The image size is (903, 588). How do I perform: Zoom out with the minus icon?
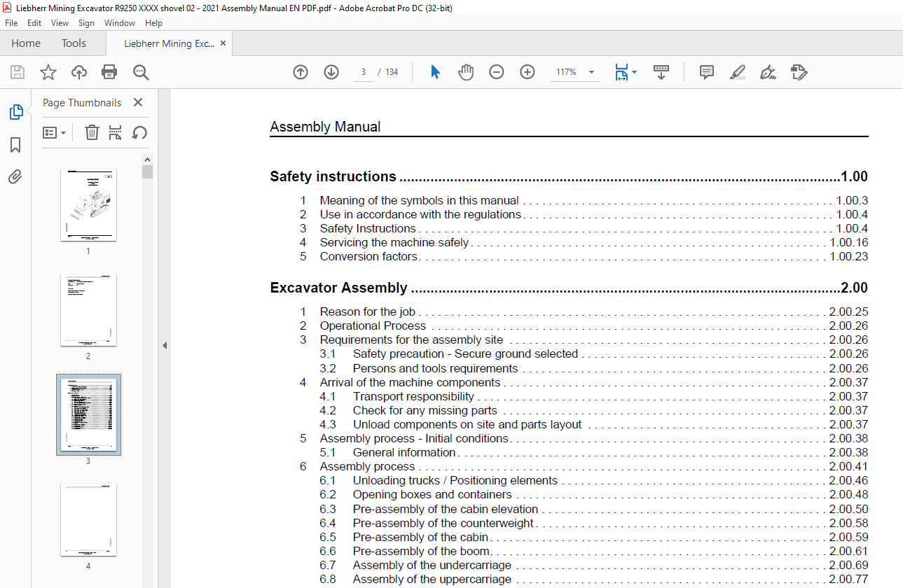(497, 72)
